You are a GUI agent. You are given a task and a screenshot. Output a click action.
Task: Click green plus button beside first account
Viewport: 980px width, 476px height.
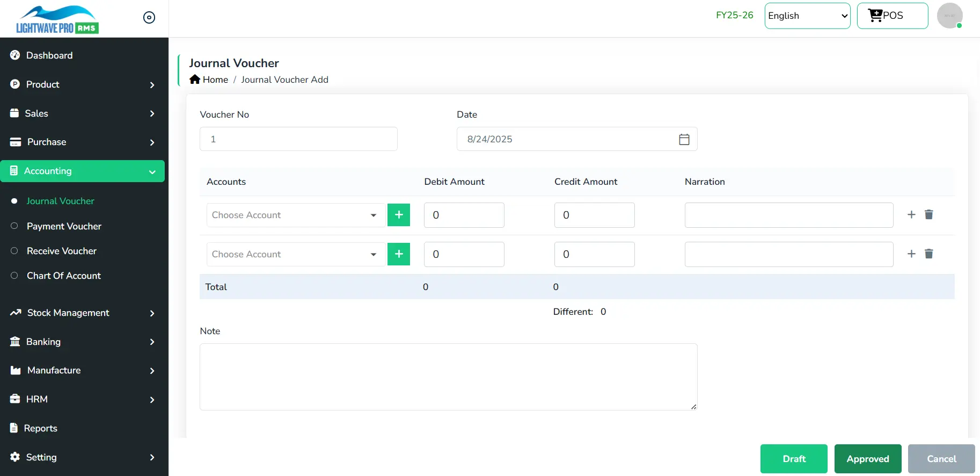[399, 215]
